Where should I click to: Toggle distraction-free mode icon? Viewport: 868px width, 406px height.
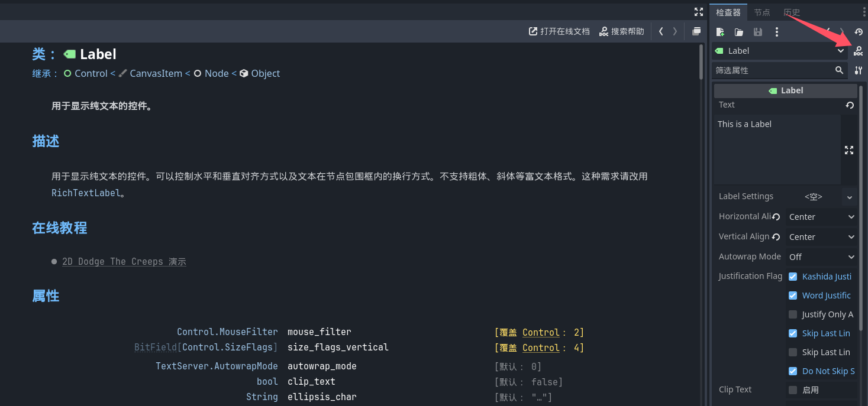click(x=699, y=12)
